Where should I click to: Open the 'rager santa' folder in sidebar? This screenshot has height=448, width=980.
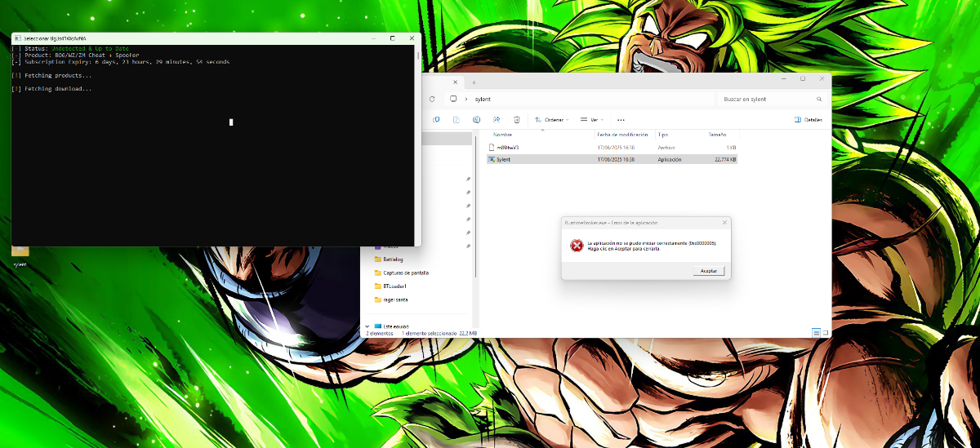(391, 299)
